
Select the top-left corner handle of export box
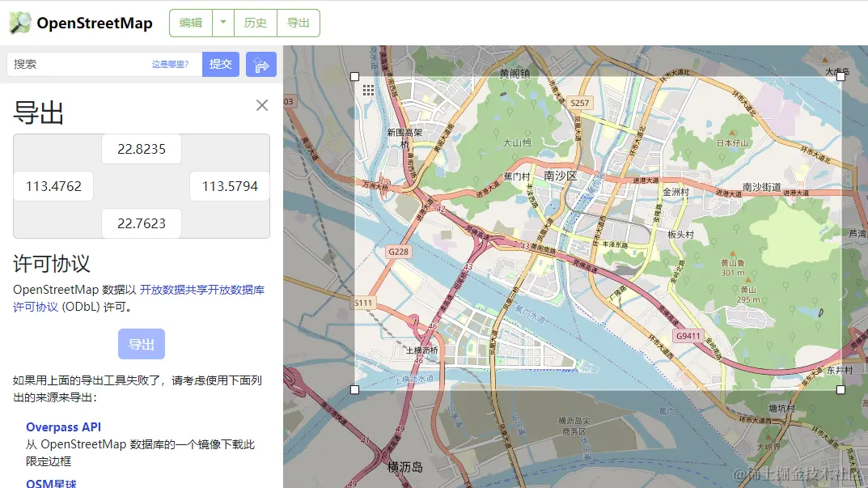tap(355, 76)
